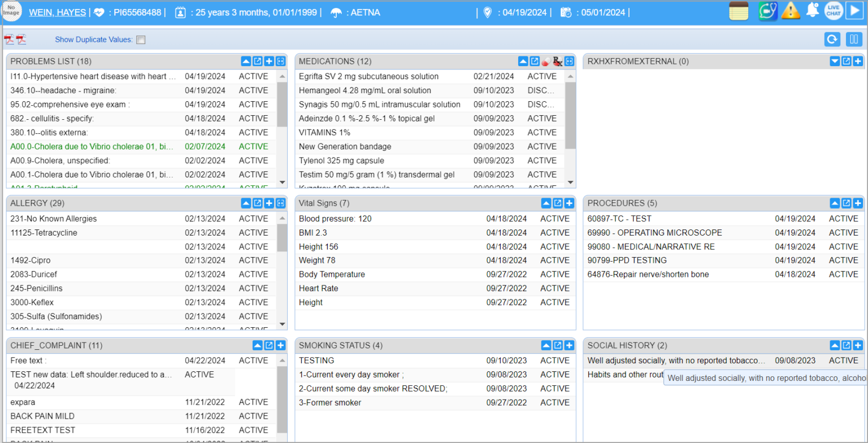Click the play button in header

click(853, 11)
